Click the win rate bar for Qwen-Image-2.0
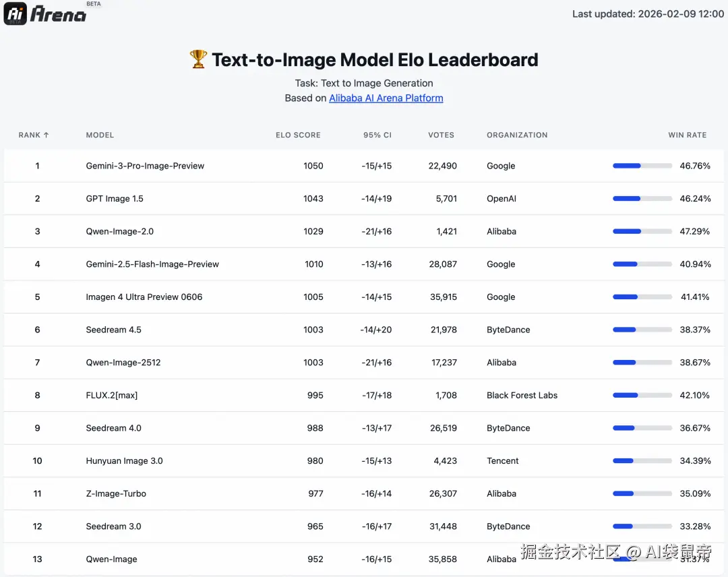 tap(642, 231)
